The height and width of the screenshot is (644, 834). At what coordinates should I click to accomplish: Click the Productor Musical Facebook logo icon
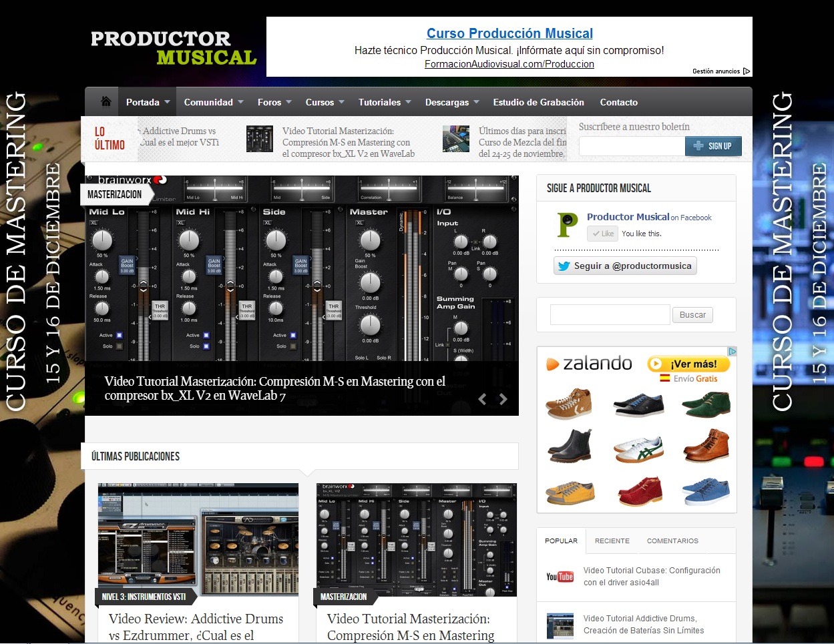[x=568, y=225]
